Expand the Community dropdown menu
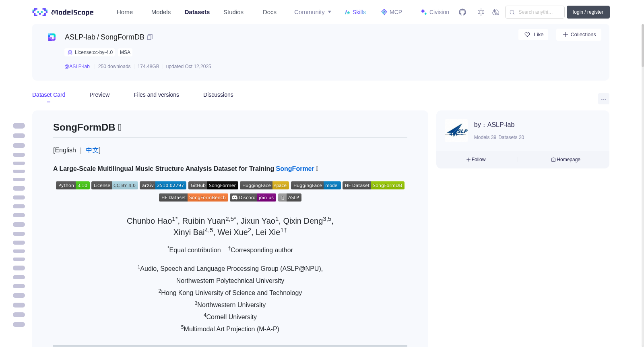Image resolution: width=644 pixels, height=347 pixels. tap(313, 12)
